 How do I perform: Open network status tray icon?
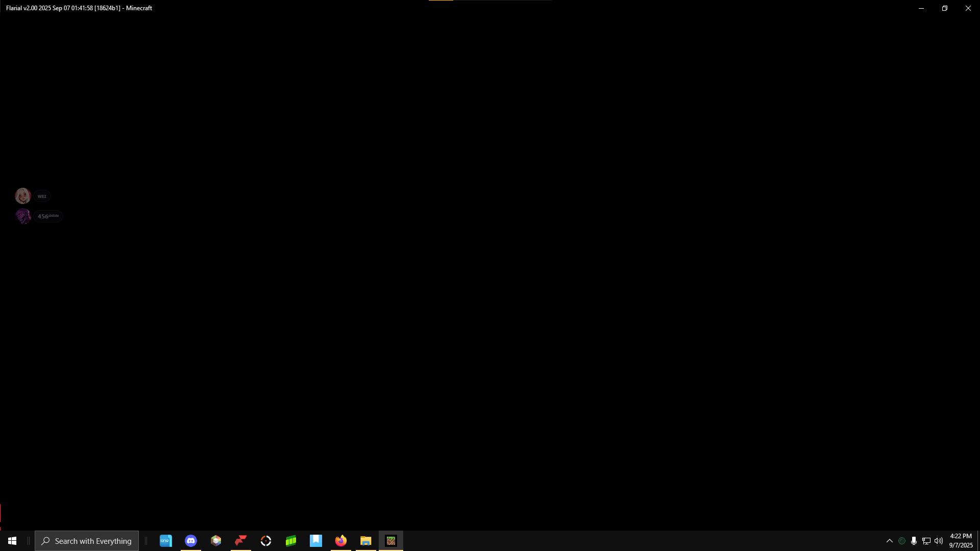[926, 541]
